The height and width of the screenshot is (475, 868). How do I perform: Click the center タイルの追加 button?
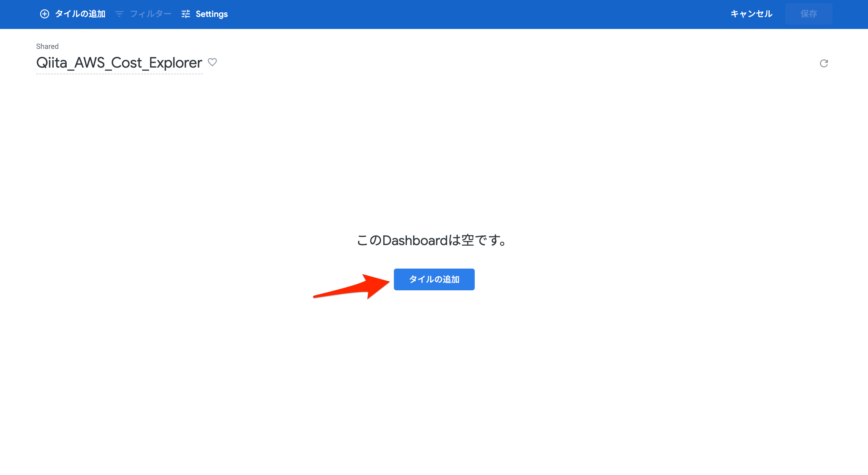[x=434, y=279]
